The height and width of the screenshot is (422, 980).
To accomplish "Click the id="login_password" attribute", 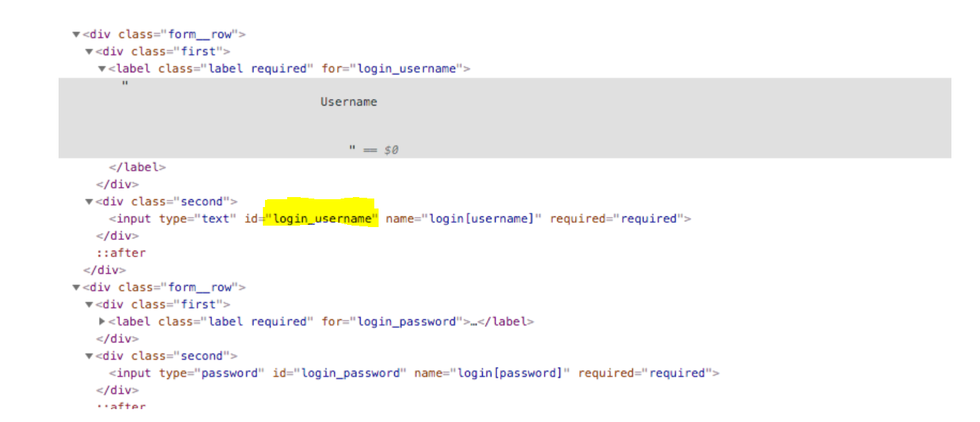I will tap(339, 373).
